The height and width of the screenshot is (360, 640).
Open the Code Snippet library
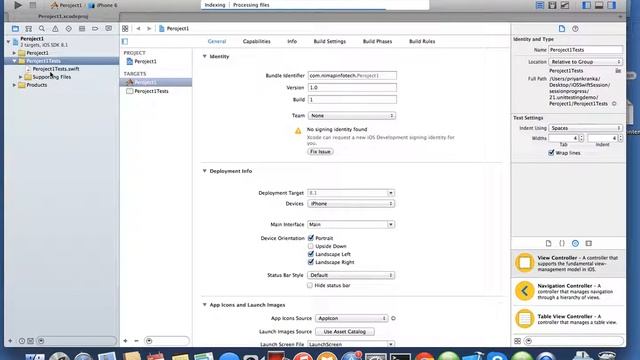point(562,243)
